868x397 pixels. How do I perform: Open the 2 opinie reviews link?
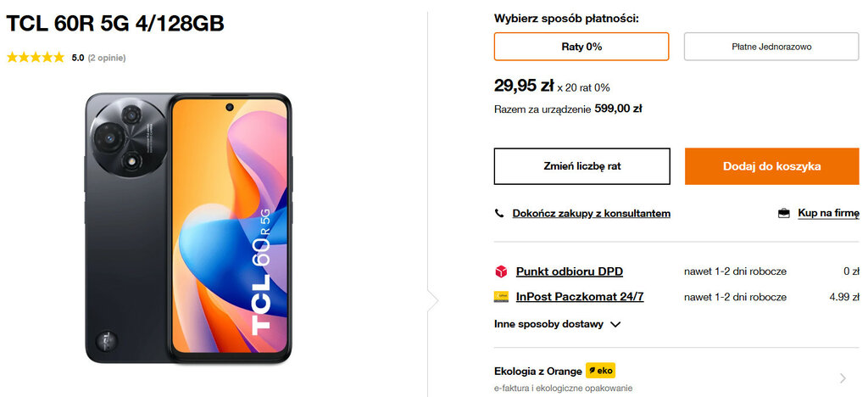coord(107,58)
